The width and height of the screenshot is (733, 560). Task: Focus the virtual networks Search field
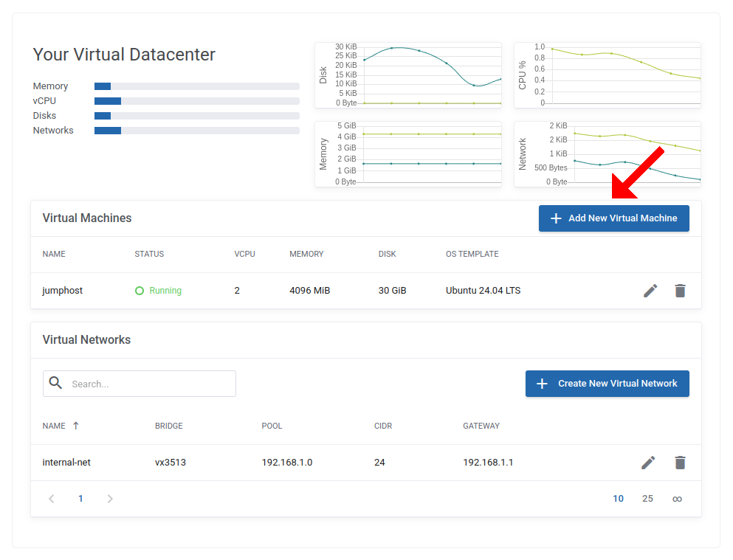(x=140, y=384)
